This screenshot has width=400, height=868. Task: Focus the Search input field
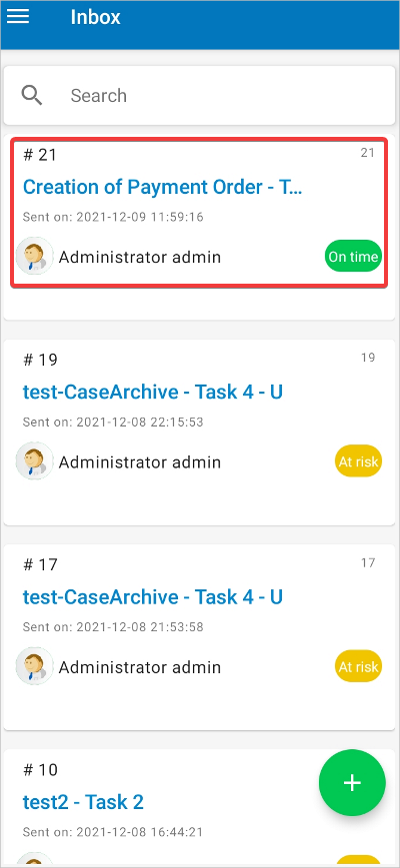click(225, 95)
